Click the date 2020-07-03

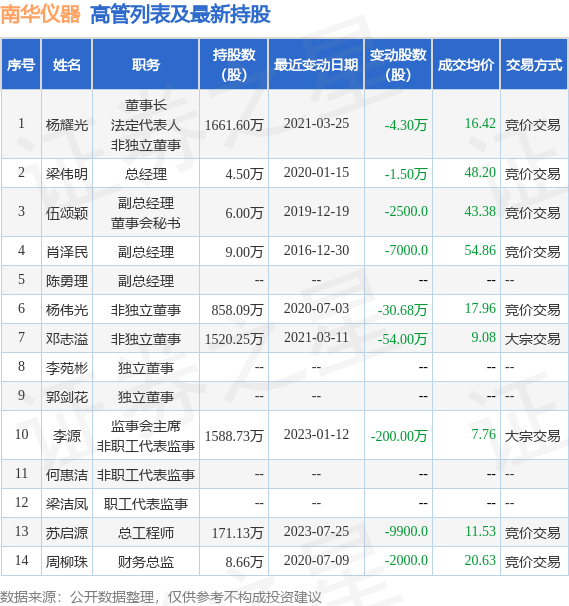pos(316,308)
